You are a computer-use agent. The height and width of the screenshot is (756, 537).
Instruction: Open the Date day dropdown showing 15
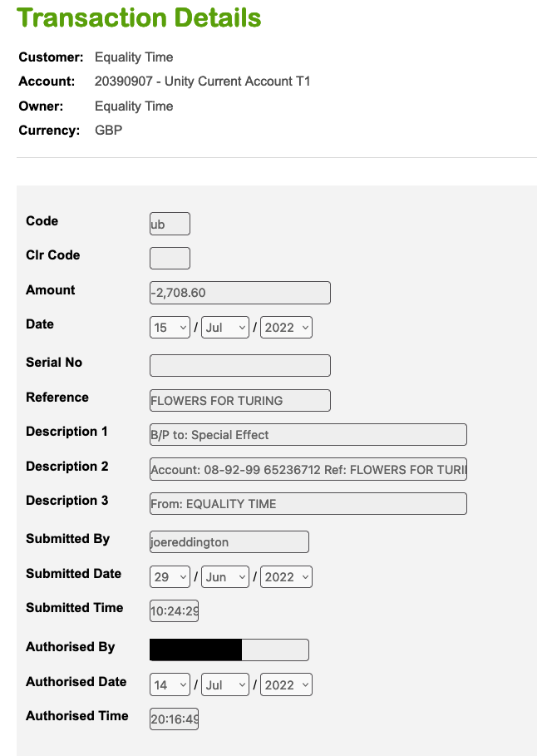(170, 328)
